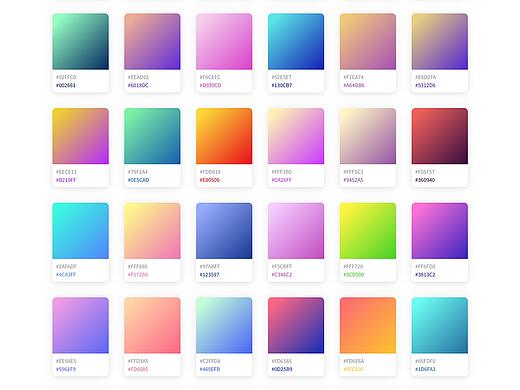
Task: Select the green #3CD500 hex code
Action: pyautogui.click(x=354, y=275)
